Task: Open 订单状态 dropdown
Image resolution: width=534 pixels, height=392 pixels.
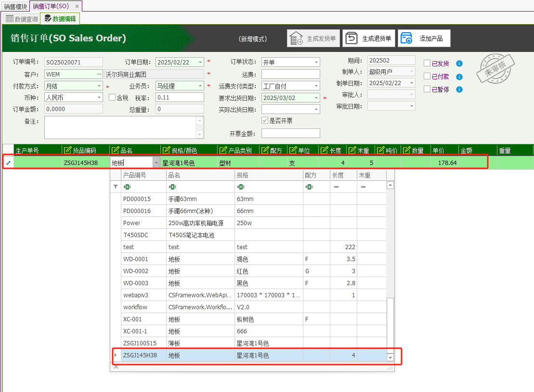Action: tap(316, 62)
